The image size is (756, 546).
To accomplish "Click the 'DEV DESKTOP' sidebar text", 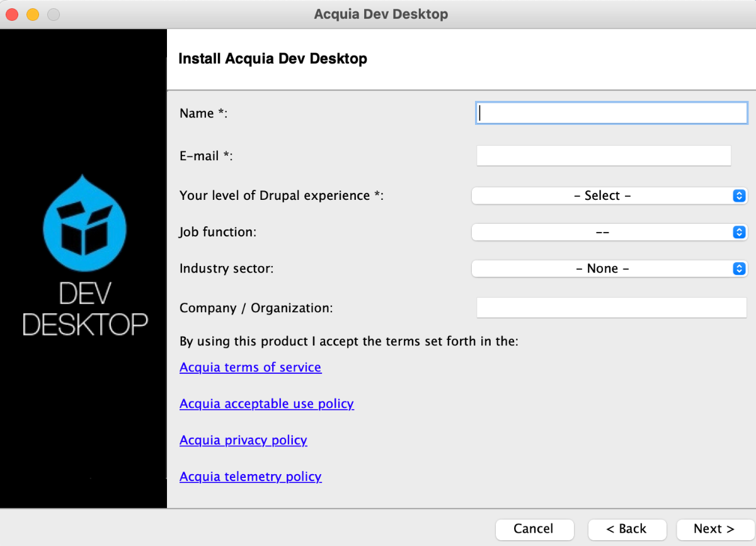I will (x=85, y=309).
